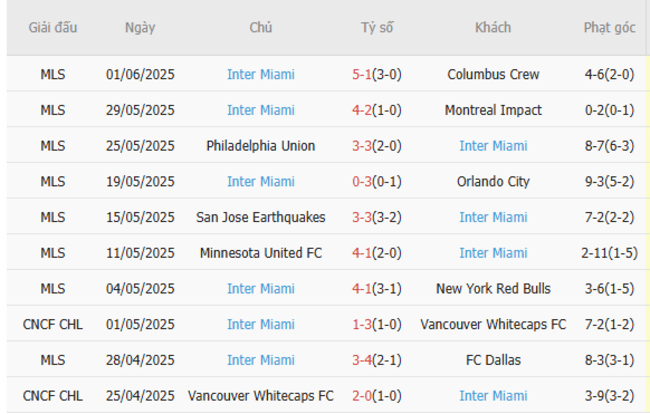Open Inter Miami link in Columbus Crew row
650x414 pixels.
click(x=260, y=74)
